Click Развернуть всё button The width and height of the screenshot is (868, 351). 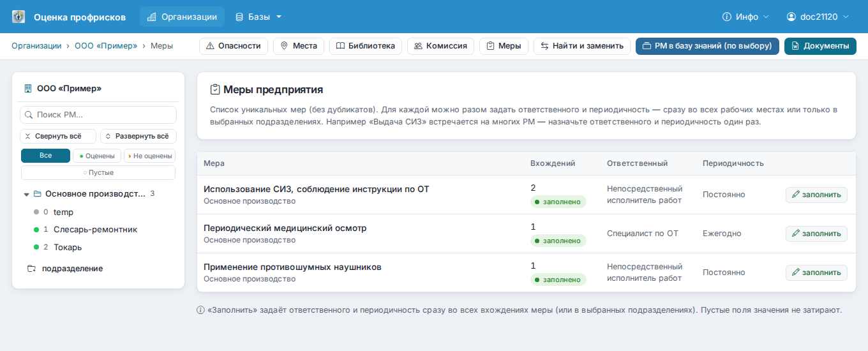(138, 137)
